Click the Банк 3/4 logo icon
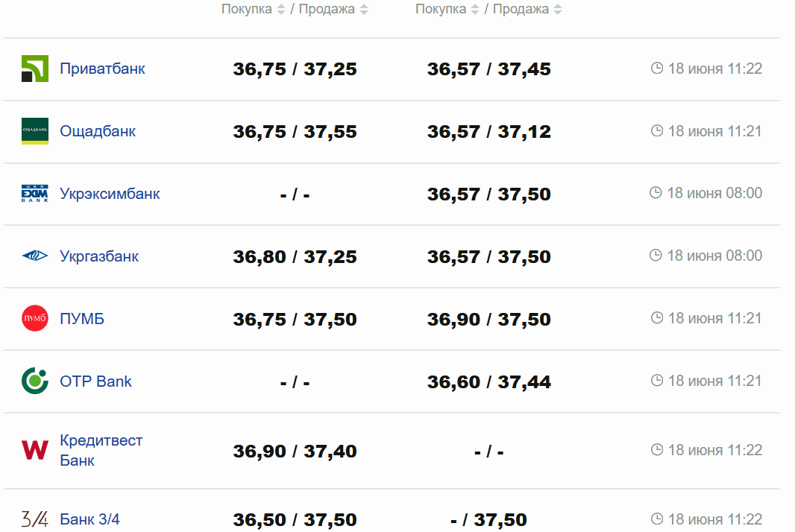 click(x=35, y=519)
